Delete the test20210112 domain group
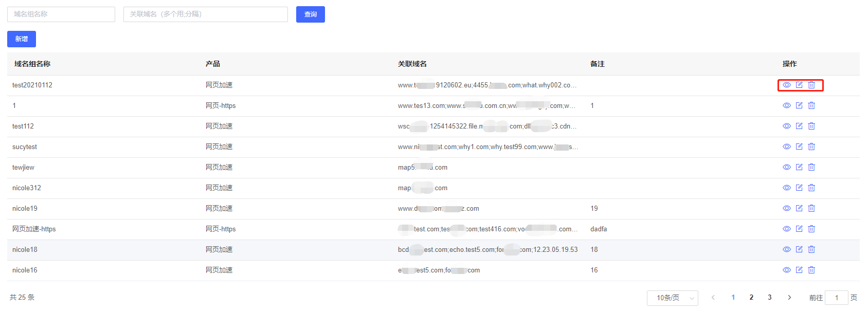 pyautogui.click(x=811, y=85)
